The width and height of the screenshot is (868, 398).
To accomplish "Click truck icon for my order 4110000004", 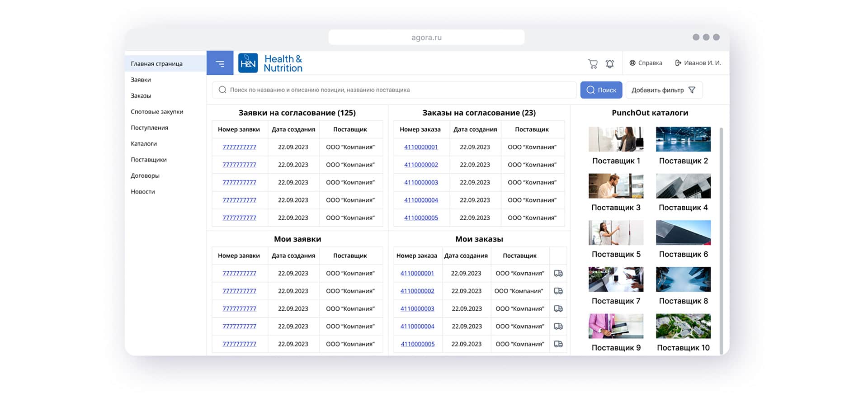I will [x=558, y=326].
